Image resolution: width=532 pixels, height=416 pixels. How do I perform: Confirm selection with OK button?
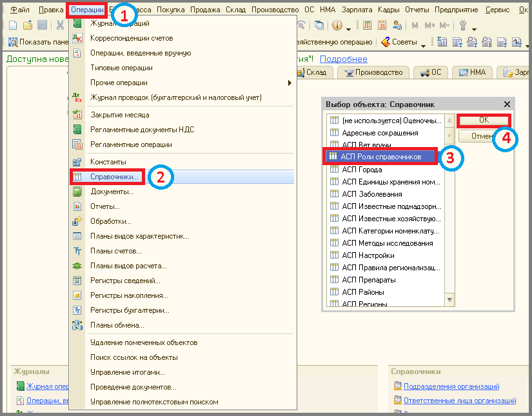tap(484, 120)
